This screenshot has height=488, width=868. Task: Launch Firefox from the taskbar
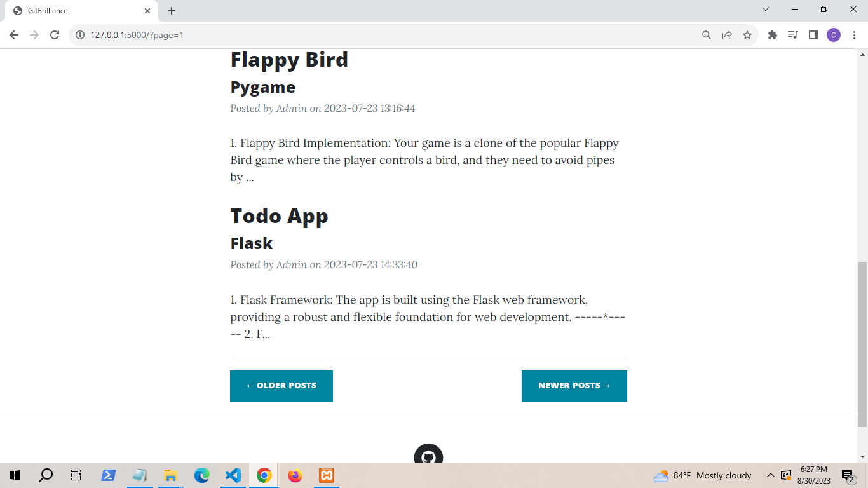pyautogui.click(x=295, y=475)
